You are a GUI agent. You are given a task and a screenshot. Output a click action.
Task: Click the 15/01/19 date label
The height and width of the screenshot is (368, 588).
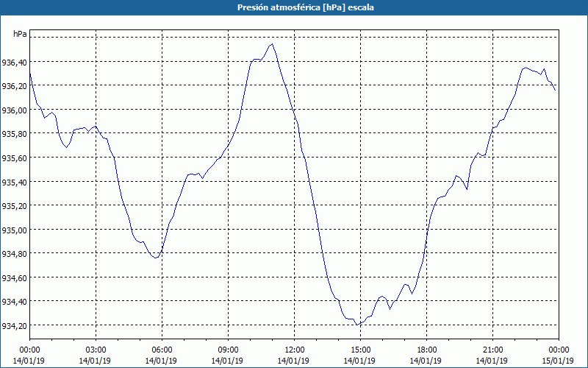(558, 361)
